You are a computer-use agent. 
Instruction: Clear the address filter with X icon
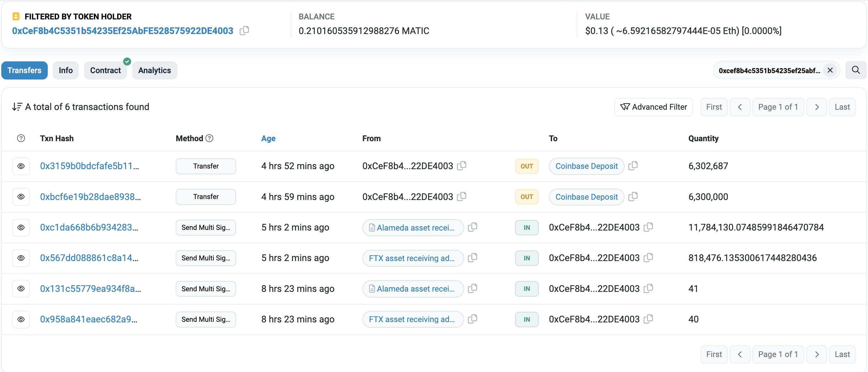[x=830, y=70]
